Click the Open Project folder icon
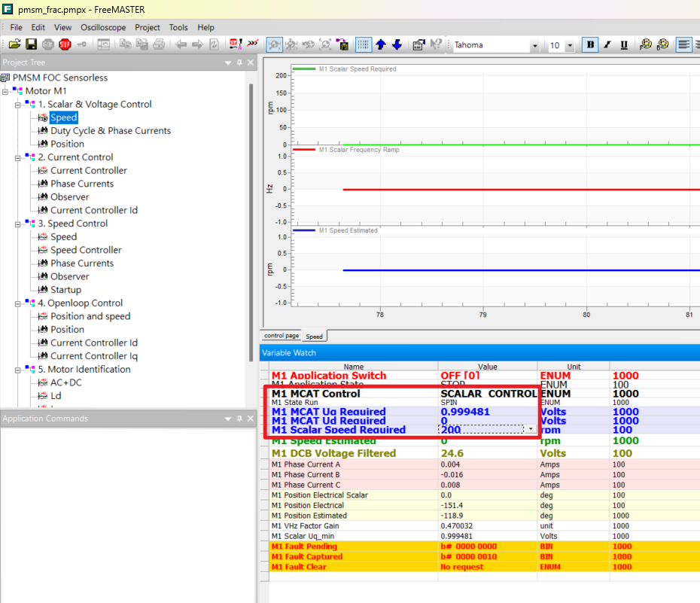Screen dimensions: 700x603 [14, 44]
